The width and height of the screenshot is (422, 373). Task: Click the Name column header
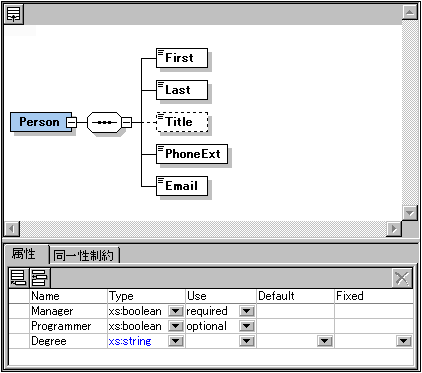68,296
